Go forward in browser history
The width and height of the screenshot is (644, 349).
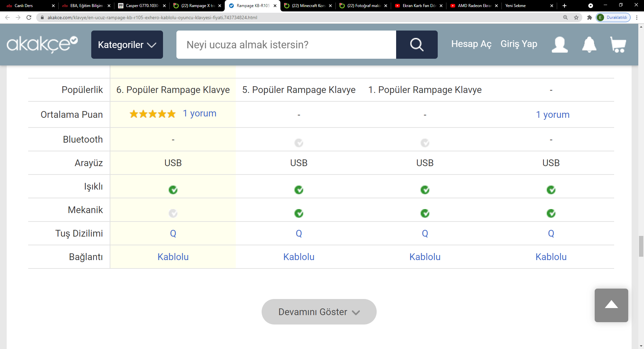tap(18, 17)
